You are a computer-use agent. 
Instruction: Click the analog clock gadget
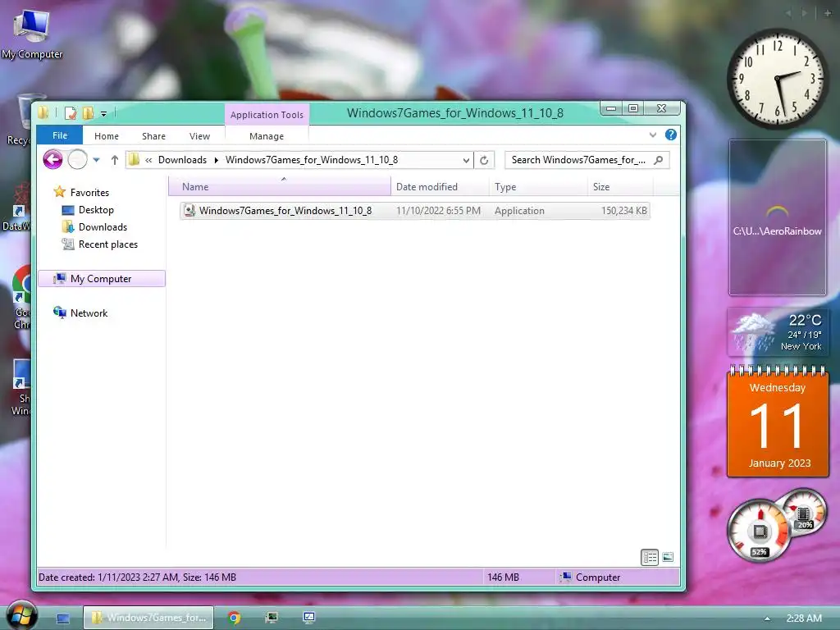tap(778, 79)
